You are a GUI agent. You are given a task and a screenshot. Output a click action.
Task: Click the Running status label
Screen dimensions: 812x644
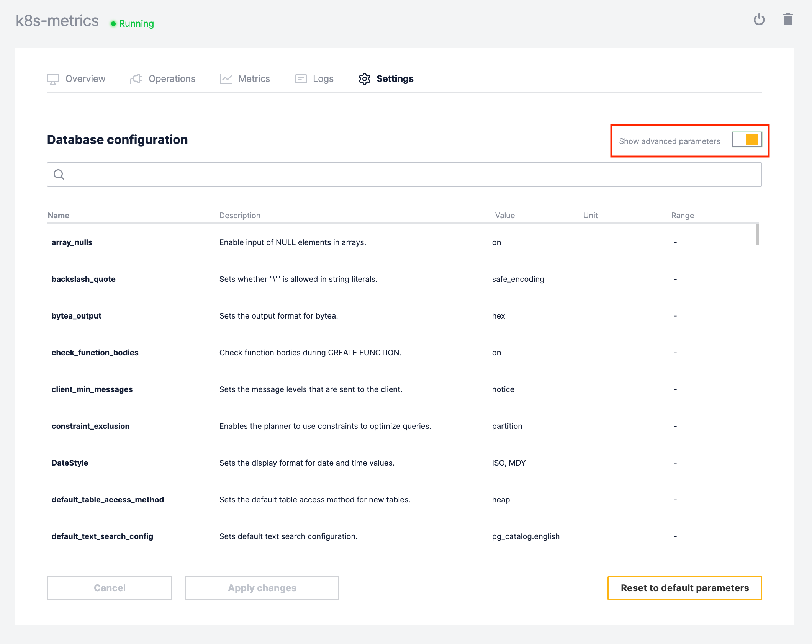(x=136, y=24)
